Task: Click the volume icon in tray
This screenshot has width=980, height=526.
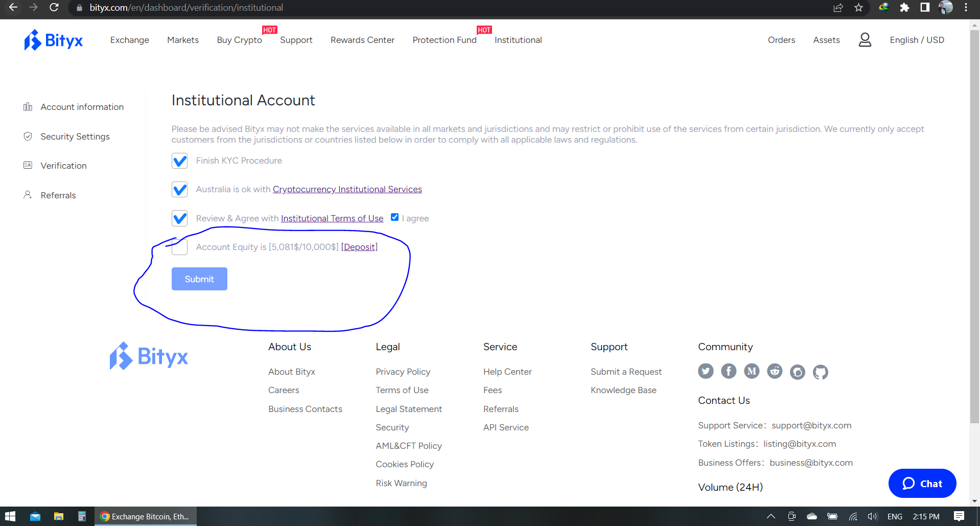Action: 872,516
